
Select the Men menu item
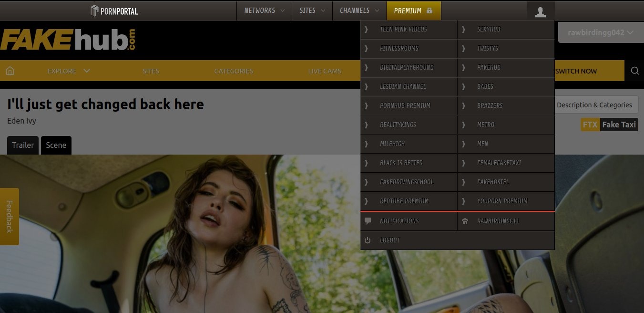pos(506,144)
